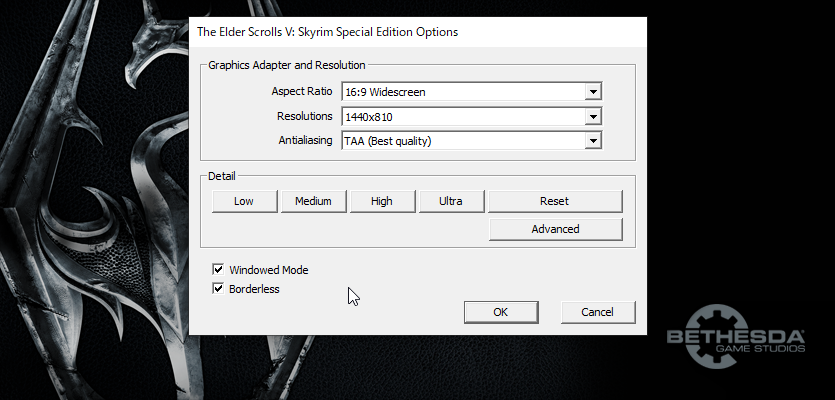Click the Borderless label text

254,289
